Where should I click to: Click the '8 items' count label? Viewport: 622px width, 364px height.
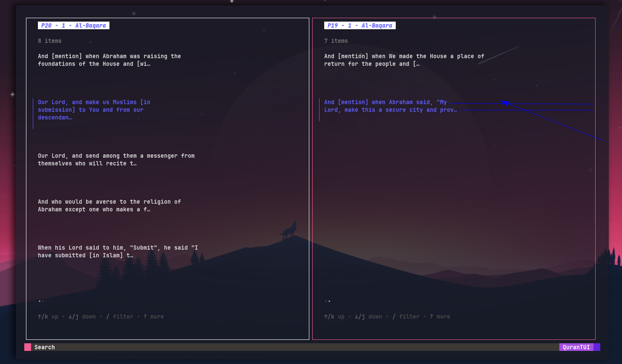click(x=50, y=41)
